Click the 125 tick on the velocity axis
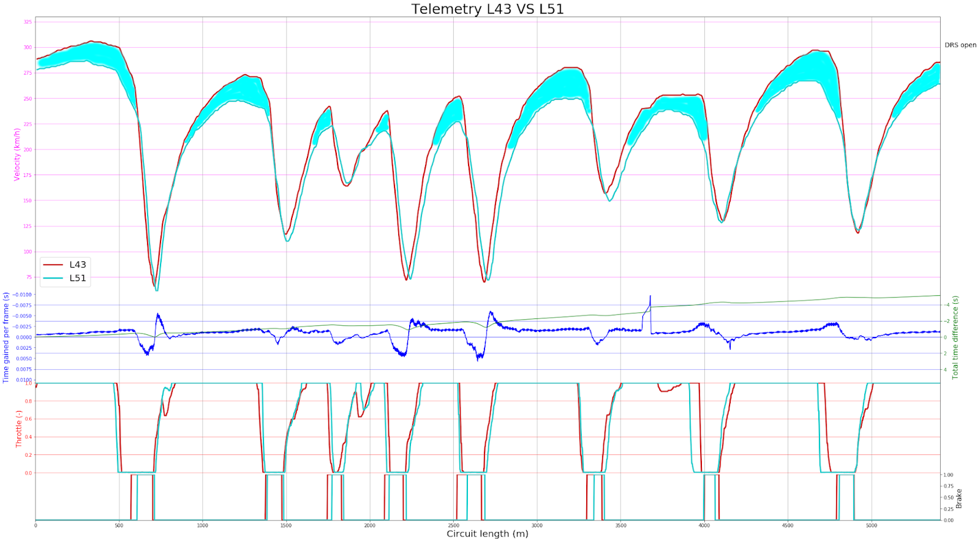 [28, 226]
